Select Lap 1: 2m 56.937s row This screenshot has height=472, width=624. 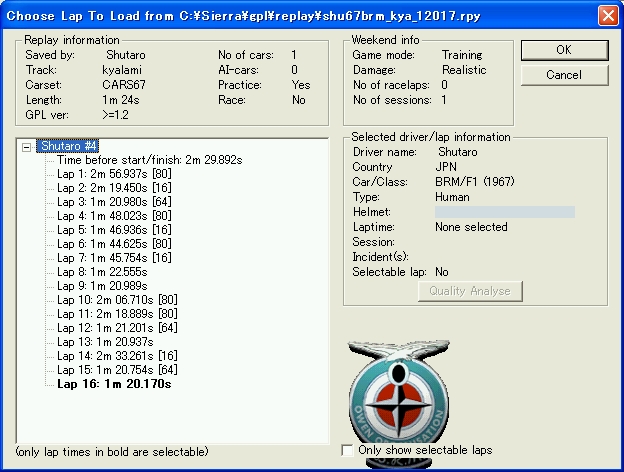[x=114, y=174]
